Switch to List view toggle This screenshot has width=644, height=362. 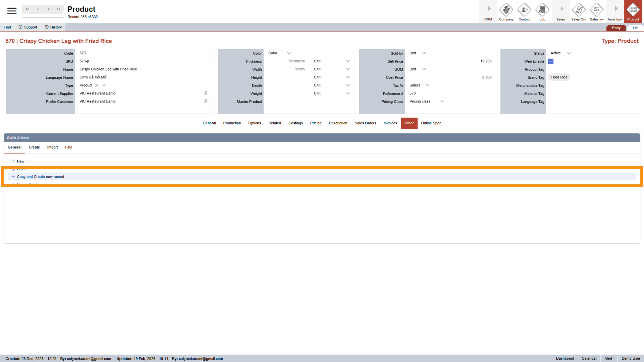coord(635,28)
